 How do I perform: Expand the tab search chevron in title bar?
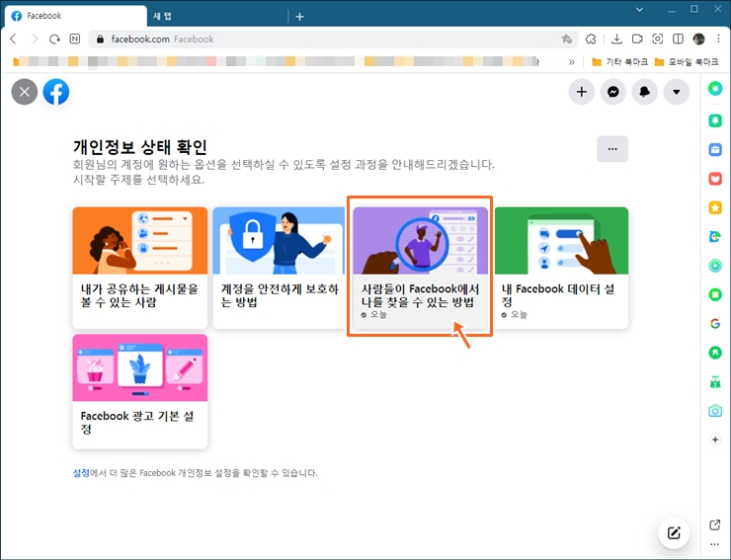click(x=640, y=9)
